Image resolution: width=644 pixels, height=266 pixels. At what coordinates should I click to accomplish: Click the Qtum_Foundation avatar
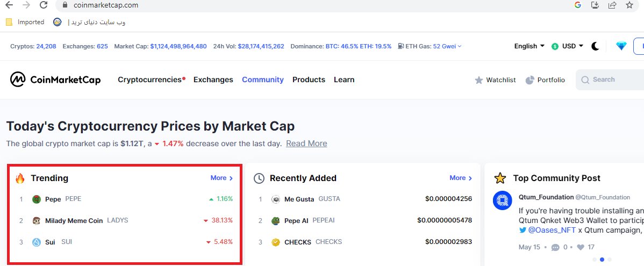tap(502, 200)
